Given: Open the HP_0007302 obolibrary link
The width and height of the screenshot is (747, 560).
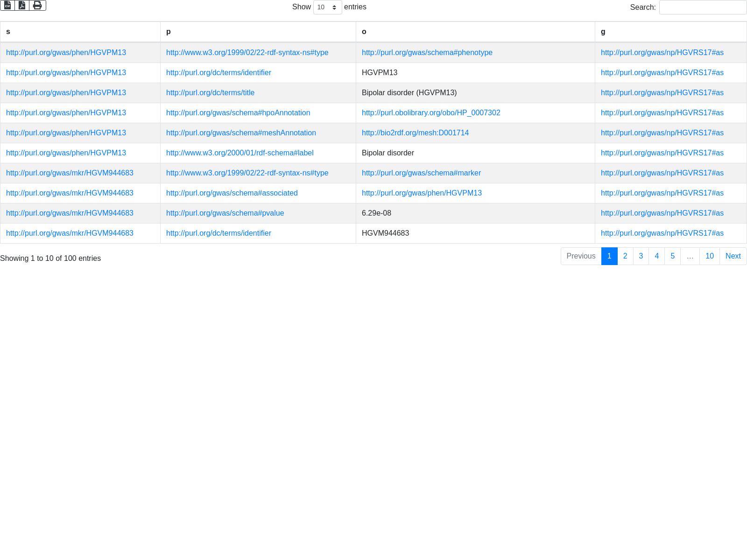Looking at the screenshot, I should [x=431, y=113].
